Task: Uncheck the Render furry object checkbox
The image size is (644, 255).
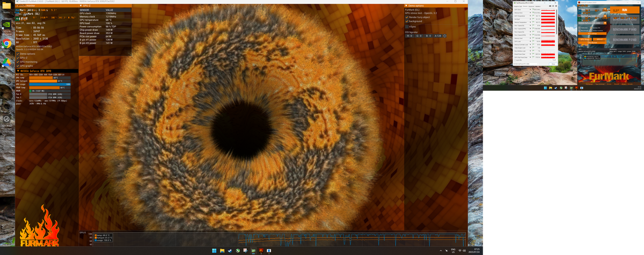Action: pos(407,17)
